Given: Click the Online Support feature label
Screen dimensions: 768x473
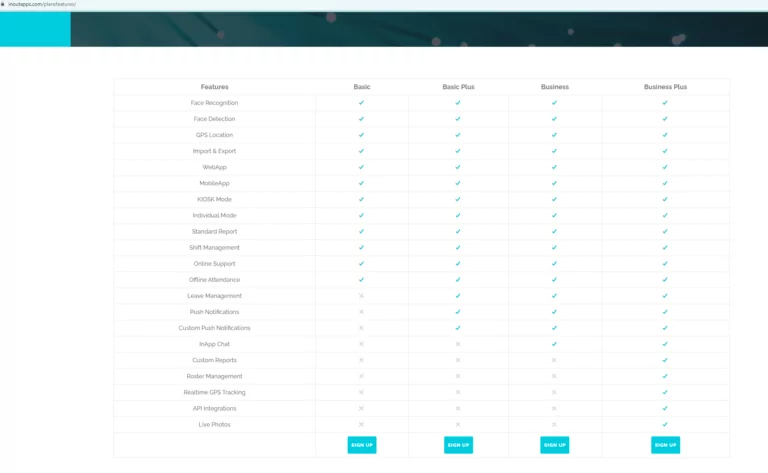Looking at the screenshot, I should [x=215, y=264].
